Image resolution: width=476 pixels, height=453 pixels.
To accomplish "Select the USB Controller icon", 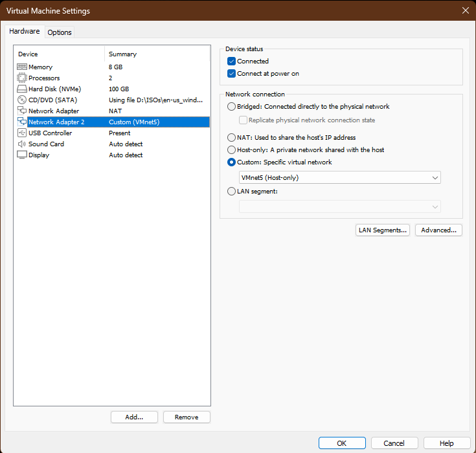I will click(x=22, y=133).
